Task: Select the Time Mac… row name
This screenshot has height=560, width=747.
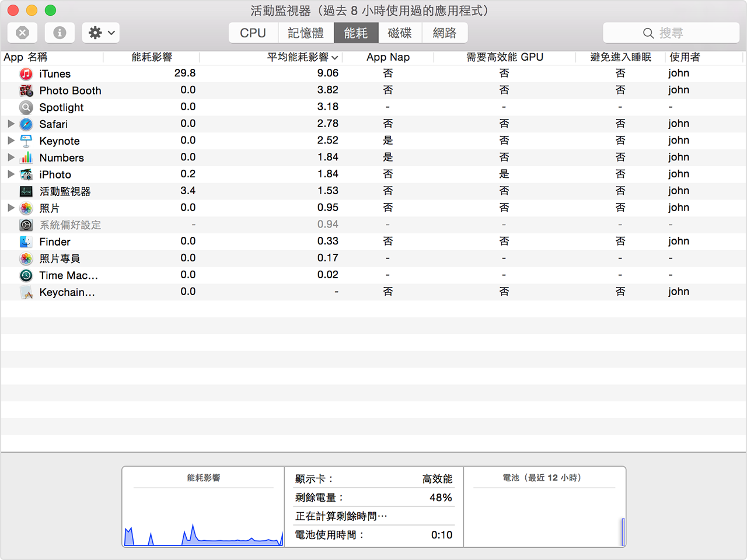Action: click(x=68, y=275)
